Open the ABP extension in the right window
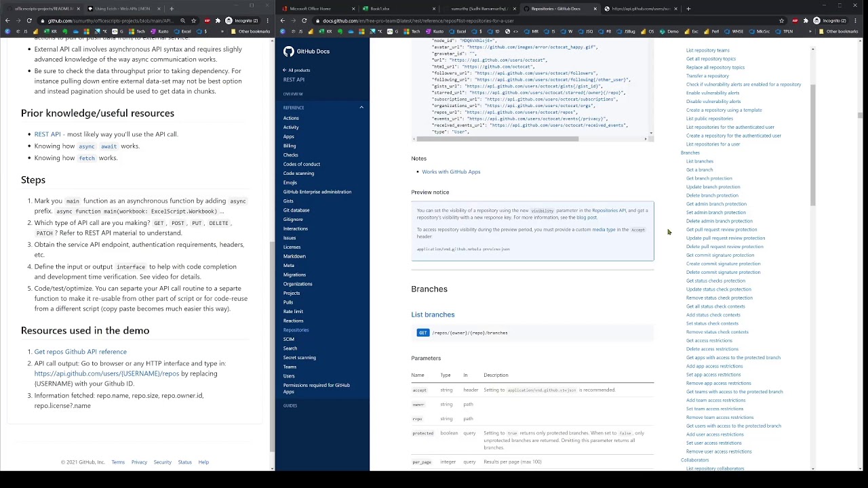Screen dimensions: 868x488 (794, 20)
